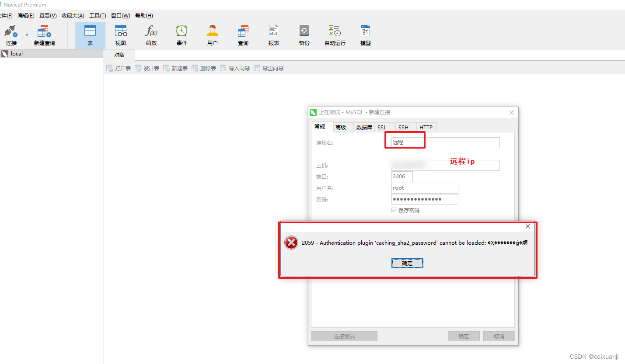Click the Navicat icon in dialog title bar
625x364 pixels.
pos(313,112)
